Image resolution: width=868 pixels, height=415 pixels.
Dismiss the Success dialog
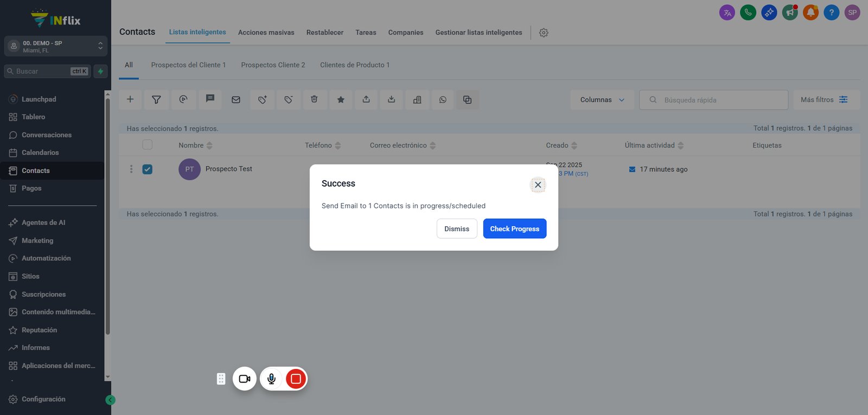[x=457, y=228]
